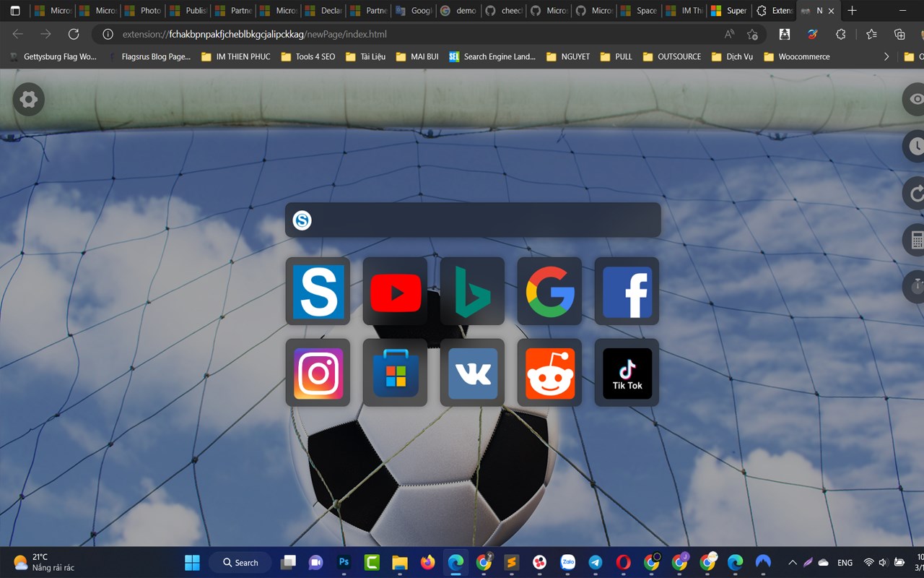Image resolution: width=924 pixels, height=578 pixels.
Task: Switch to the Super browser tab
Action: point(729,11)
